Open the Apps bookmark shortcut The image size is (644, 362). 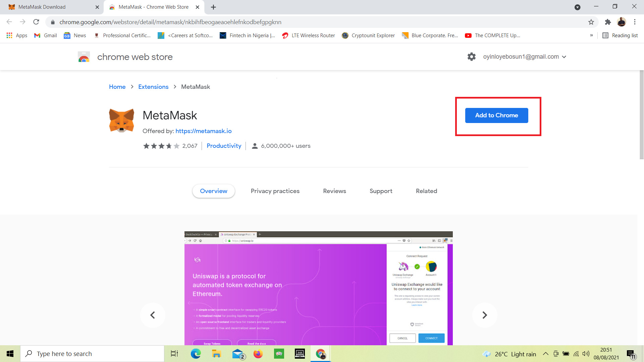point(17,36)
